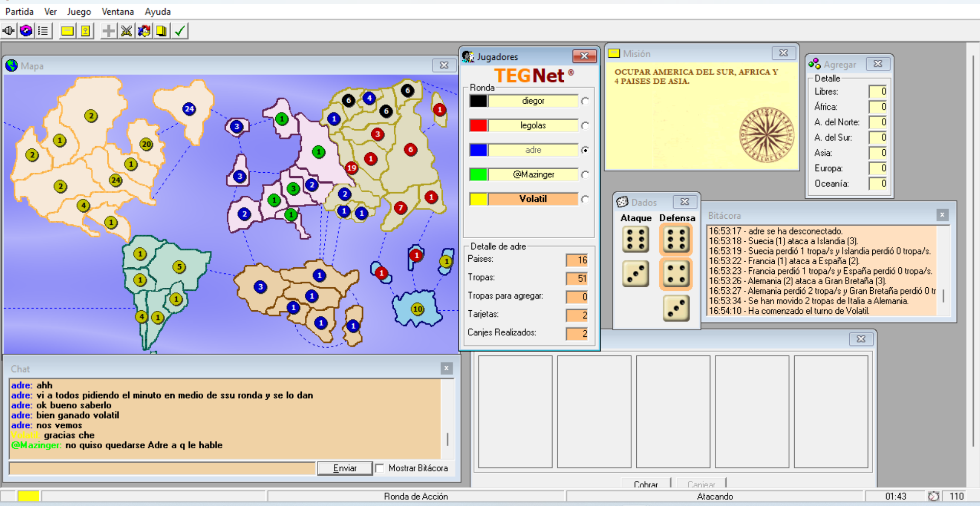
Task: Open the Ventana menu
Action: pos(117,11)
